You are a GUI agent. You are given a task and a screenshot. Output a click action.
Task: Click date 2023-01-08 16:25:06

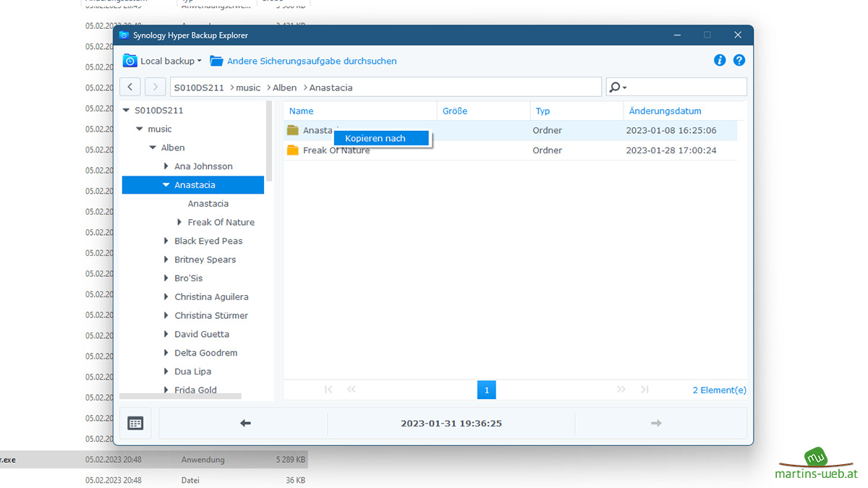click(671, 131)
